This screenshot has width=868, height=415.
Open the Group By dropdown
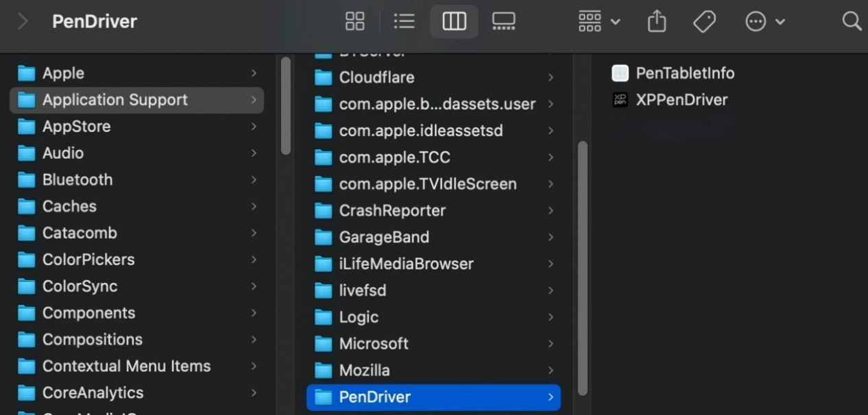pyautogui.click(x=599, y=22)
